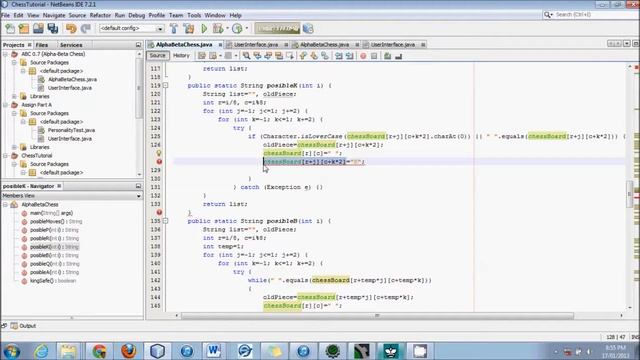This screenshot has width=640, height=360.
Task: Click the Stop Macro Recording icon
Action: pyautogui.click(x=374, y=56)
